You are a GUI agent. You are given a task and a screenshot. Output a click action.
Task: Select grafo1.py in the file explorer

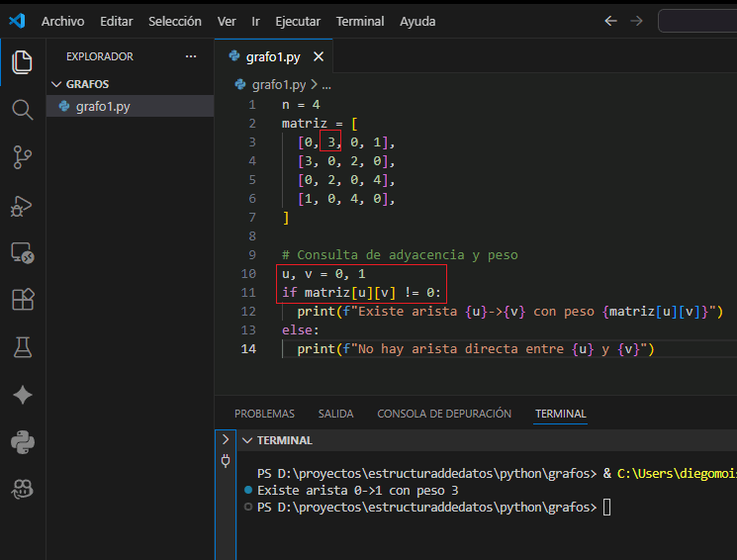coord(103,106)
